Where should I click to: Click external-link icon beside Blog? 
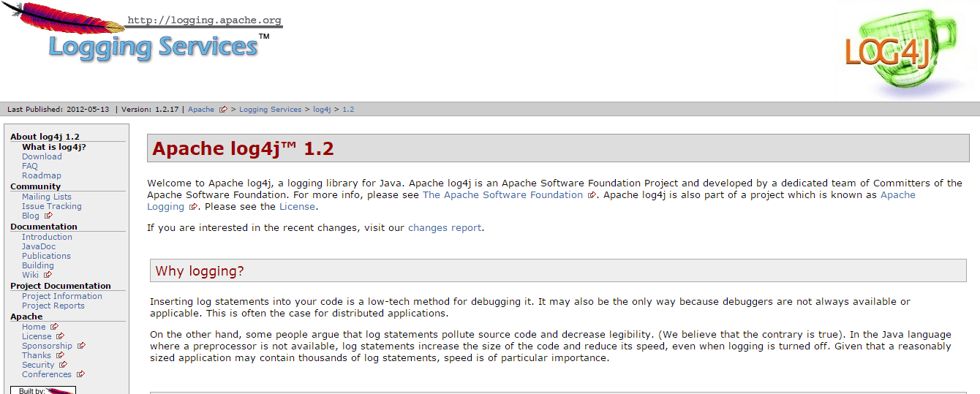coord(48,216)
